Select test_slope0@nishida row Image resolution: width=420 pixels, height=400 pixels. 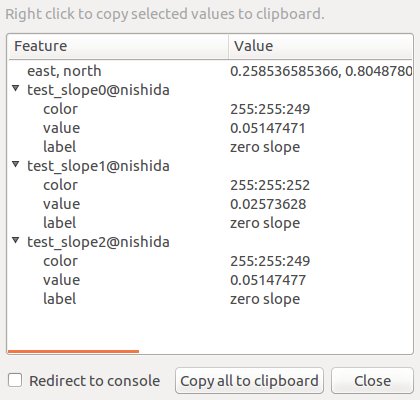click(x=210, y=90)
